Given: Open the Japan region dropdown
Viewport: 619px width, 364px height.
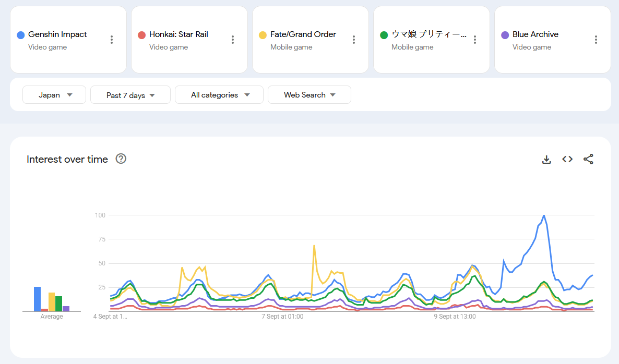Looking at the screenshot, I should click(x=54, y=95).
